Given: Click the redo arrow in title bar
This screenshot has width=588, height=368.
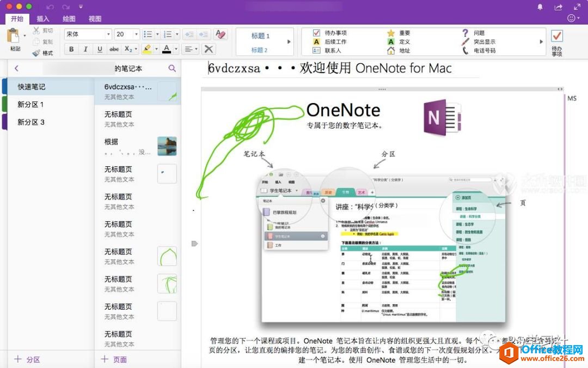Looking at the screenshot, I should (x=66, y=7).
